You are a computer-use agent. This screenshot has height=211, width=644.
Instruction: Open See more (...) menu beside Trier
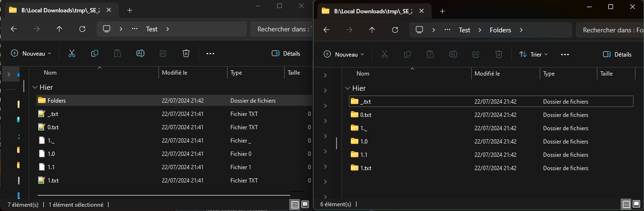coord(565,55)
